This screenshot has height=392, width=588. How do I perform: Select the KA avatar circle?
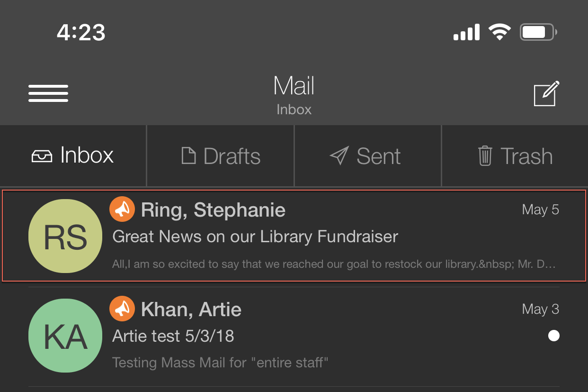coord(65,336)
